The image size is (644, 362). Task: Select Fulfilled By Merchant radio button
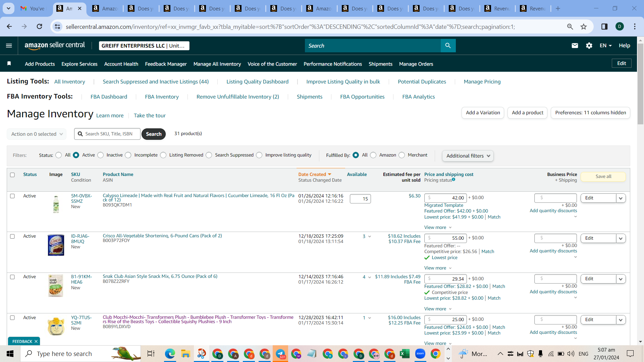402,155
